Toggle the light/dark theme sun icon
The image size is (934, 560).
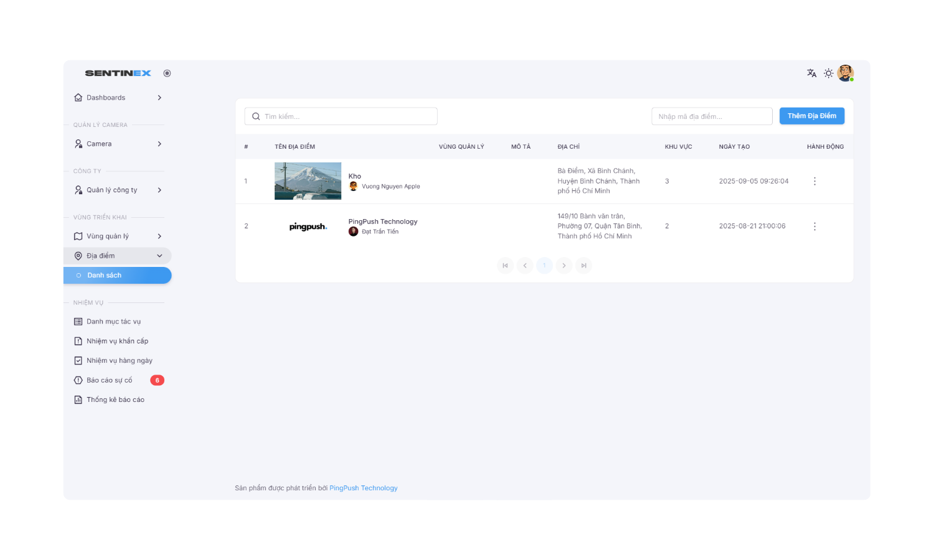tap(828, 73)
